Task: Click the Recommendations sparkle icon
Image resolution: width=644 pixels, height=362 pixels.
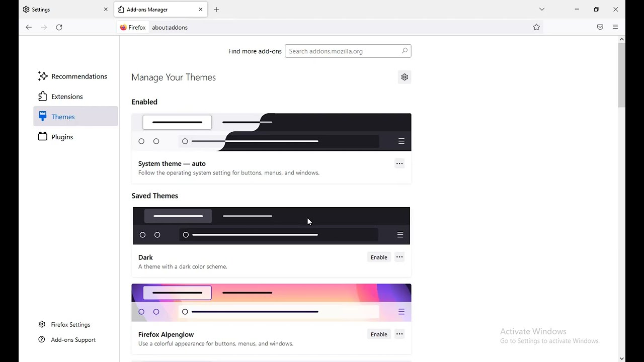Action: (x=43, y=76)
